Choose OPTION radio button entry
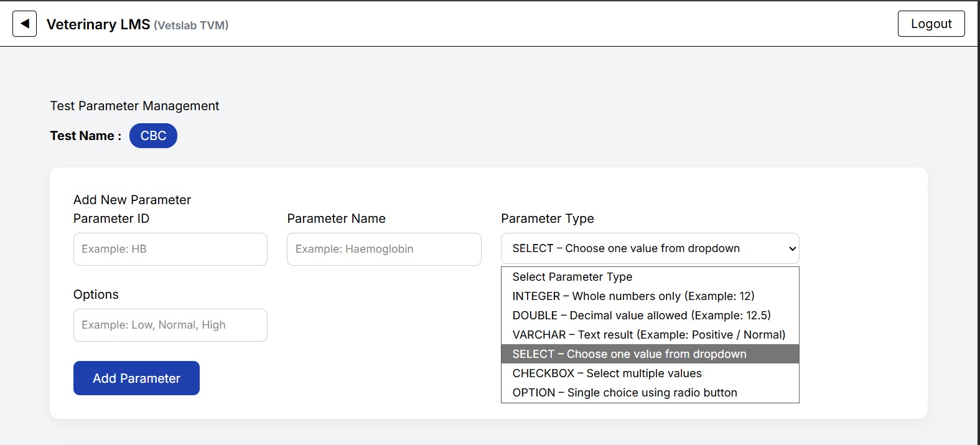Viewport: 980px width, 445px height. point(624,393)
